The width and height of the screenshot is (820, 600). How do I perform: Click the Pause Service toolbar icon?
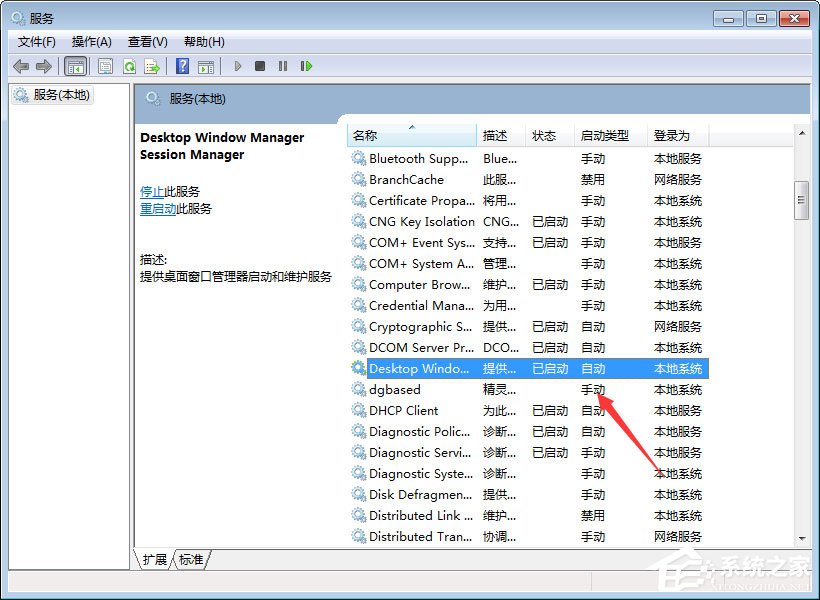pyautogui.click(x=283, y=66)
